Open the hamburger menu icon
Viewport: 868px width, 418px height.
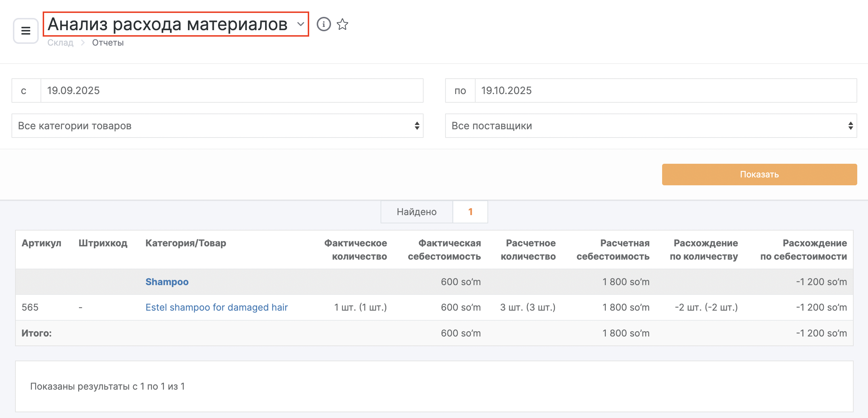[26, 31]
